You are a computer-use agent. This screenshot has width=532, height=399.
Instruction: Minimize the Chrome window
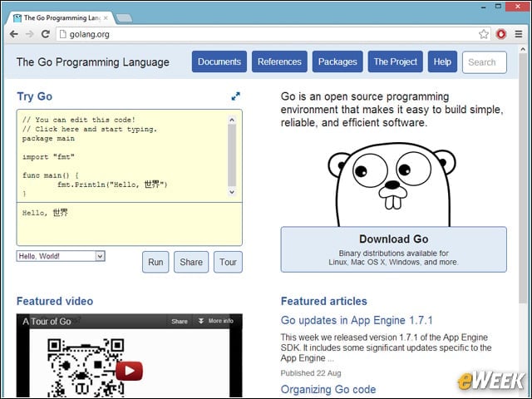coord(484,7)
